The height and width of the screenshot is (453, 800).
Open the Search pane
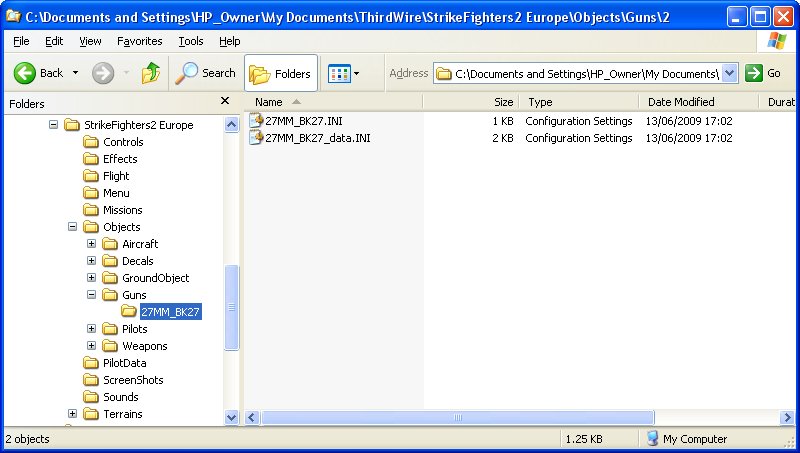pos(205,73)
